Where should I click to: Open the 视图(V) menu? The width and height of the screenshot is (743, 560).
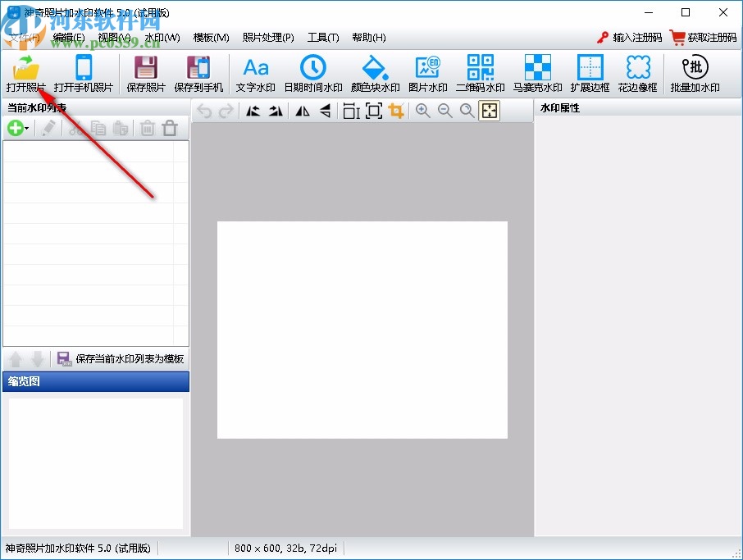coord(115,38)
